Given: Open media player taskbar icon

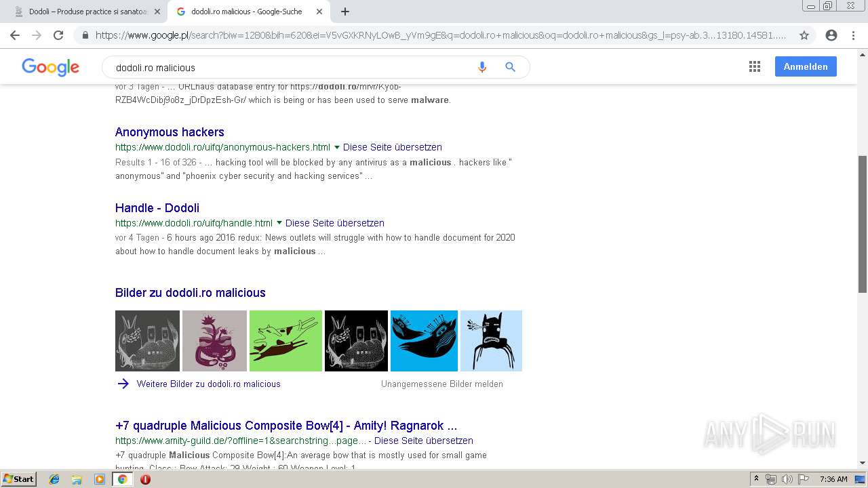Looking at the screenshot, I should 100,479.
